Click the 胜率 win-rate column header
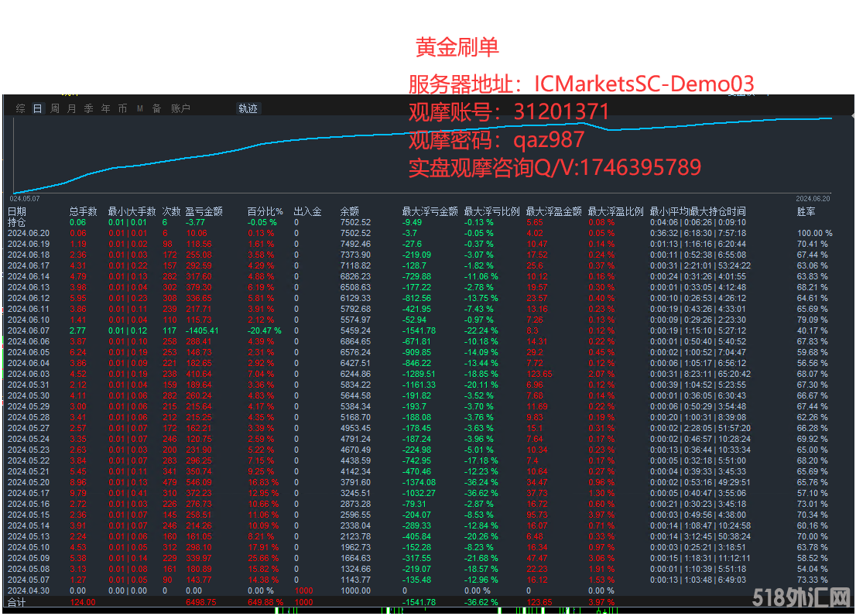Image resolution: width=856 pixels, height=616 pixels. (x=806, y=211)
